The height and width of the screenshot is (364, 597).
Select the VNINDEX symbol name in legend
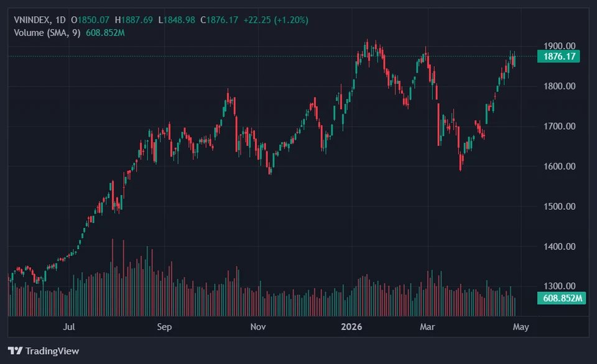tap(32, 20)
